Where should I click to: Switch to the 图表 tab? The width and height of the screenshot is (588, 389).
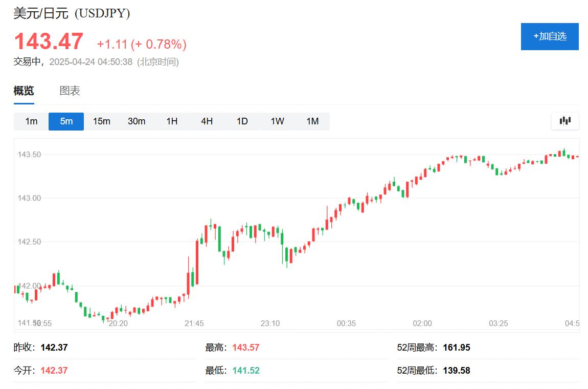[70, 91]
